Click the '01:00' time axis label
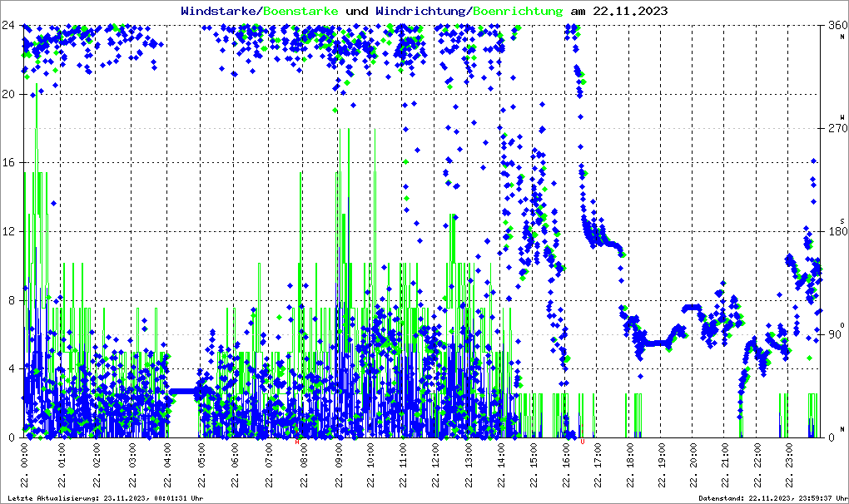The height and width of the screenshot is (504, 849). tap(62, 465)
